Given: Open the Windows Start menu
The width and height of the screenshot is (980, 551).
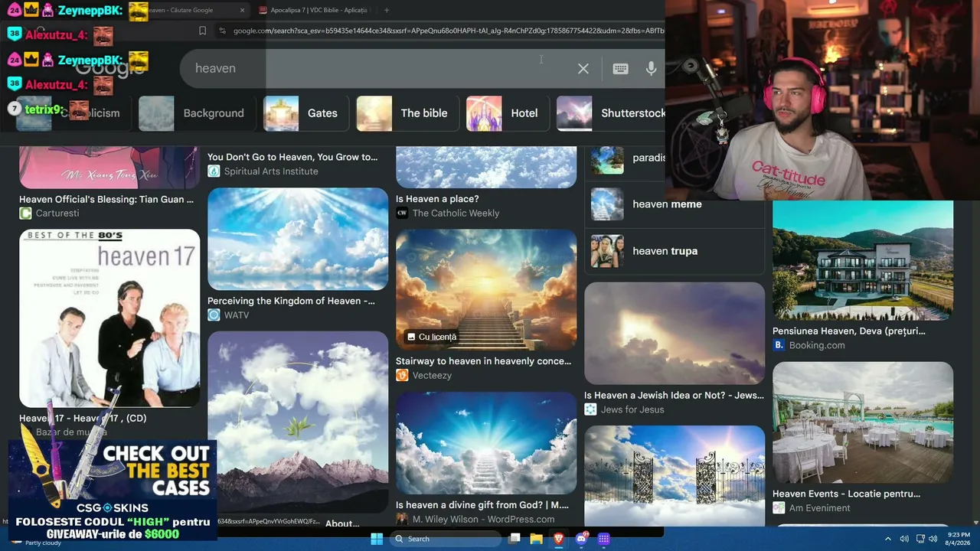Looking at the screenshot, I should pyautogui.click(x=377, y=539).
